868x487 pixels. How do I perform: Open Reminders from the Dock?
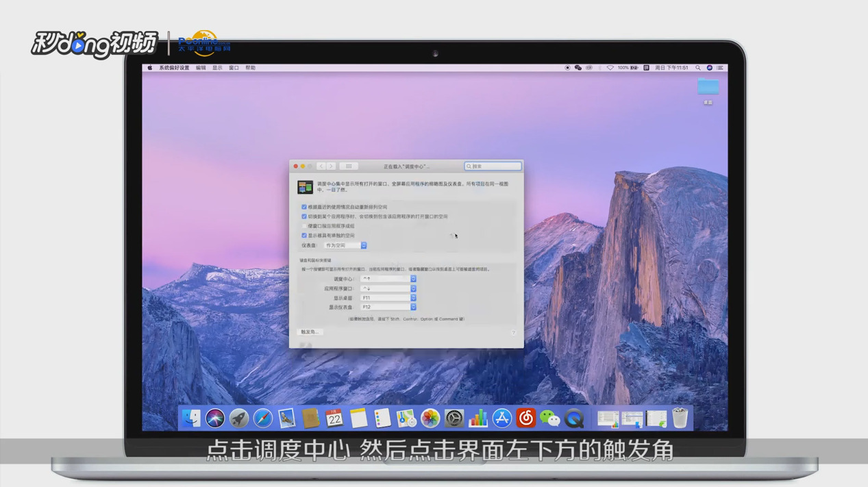(382, 418)
